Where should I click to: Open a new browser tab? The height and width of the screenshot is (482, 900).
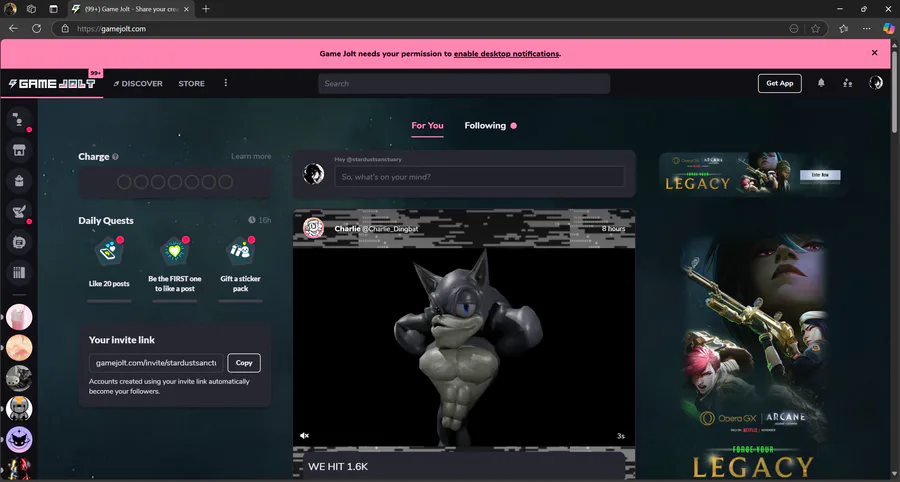click(206, 9)
